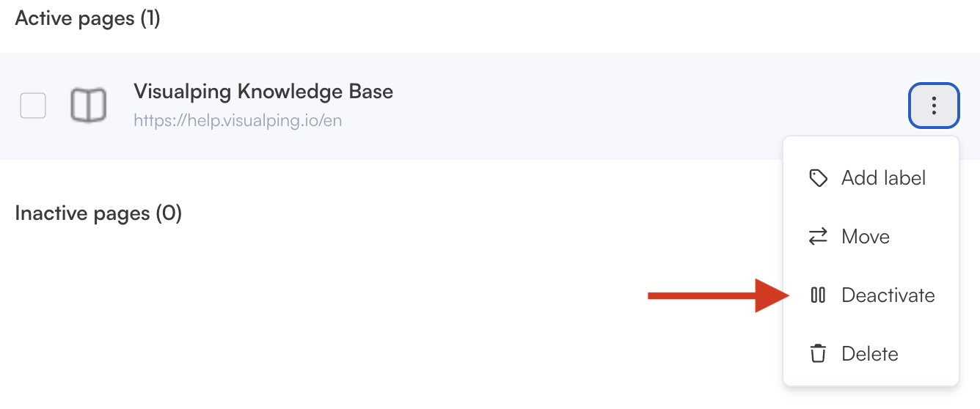This screenshot has height=409, width=980.
Task: Select the Deactivate text option
Action: point(888,295)
